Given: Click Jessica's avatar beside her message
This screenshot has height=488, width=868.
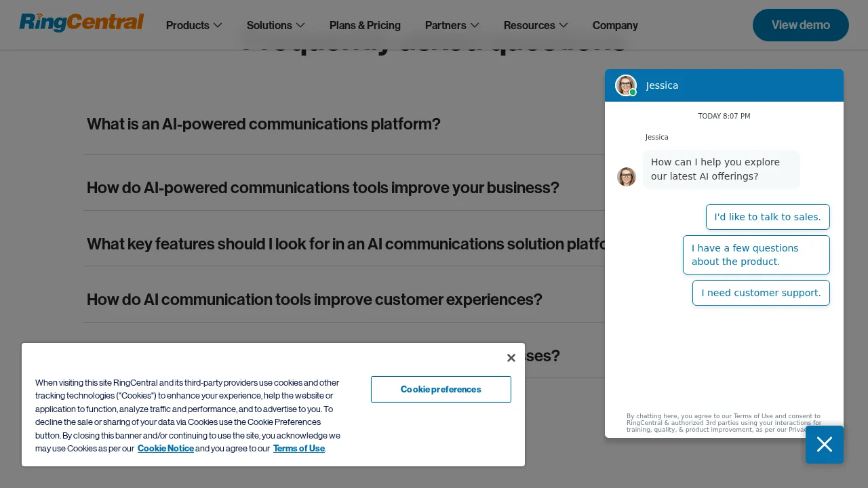Looking at the screenshot, I should tap(626, 177).
